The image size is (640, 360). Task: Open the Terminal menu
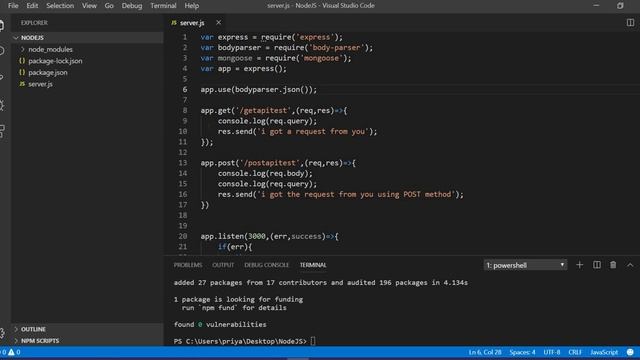163,6
